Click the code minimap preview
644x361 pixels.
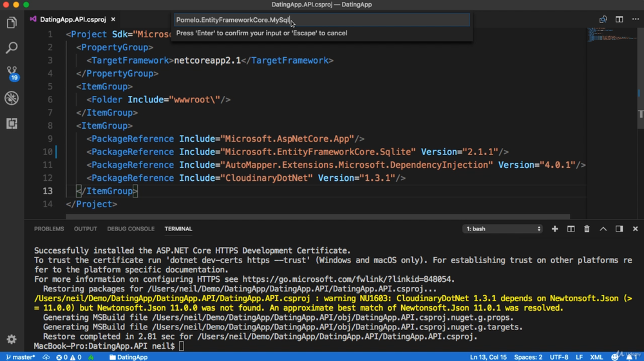point(612,35)
